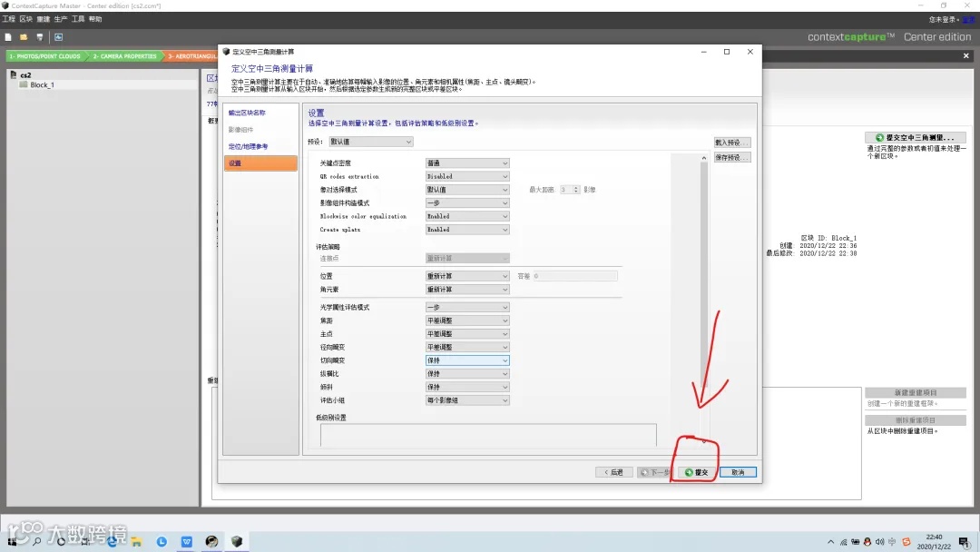Select 设置 in the wizard sidebar
Viewport: 980px width, 552px height.
(x=260, y=163)
